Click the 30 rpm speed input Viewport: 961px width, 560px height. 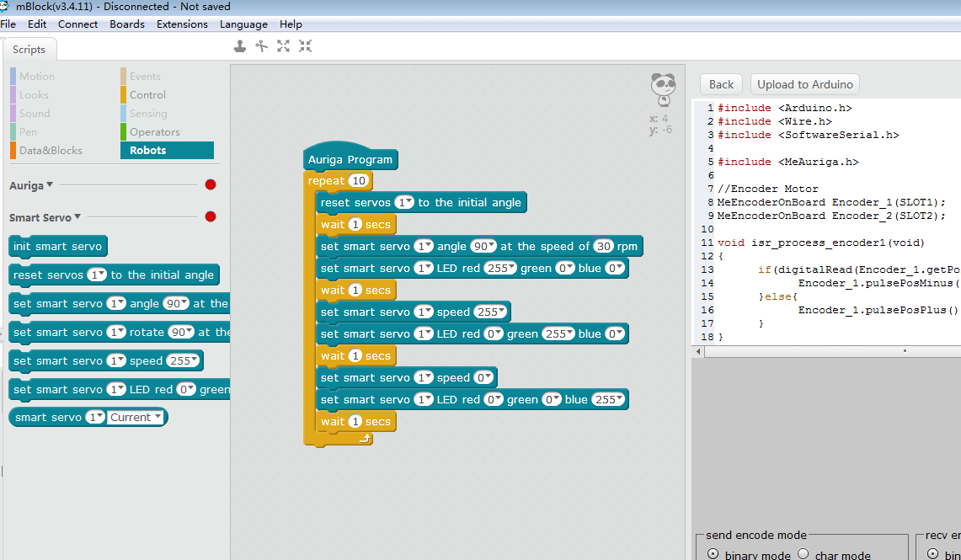click(604, 246)
